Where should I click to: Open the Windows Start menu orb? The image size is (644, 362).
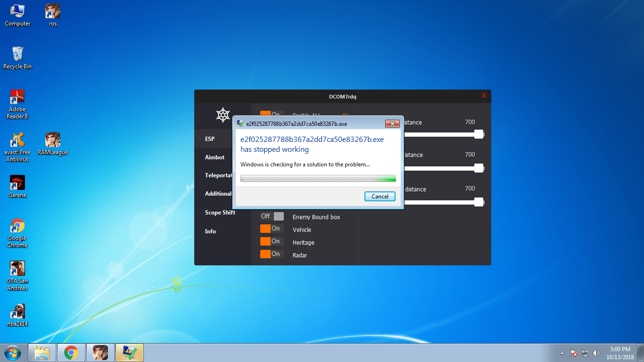13,352
